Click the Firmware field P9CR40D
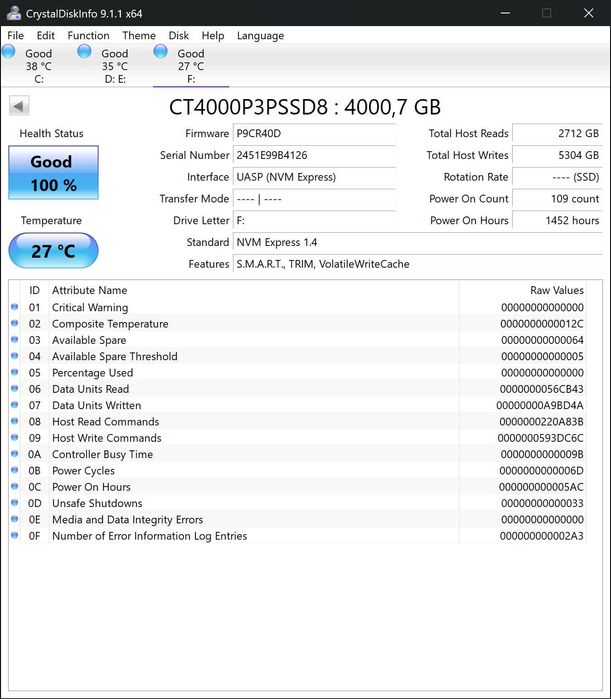 pos(315,133)
